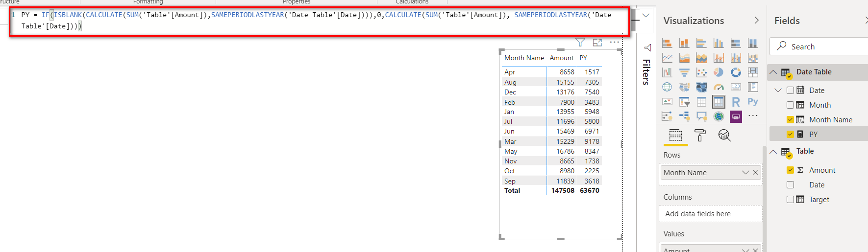Expand the Filters pane
Viewport: 868px width, 252px height.
pos(647,47)
